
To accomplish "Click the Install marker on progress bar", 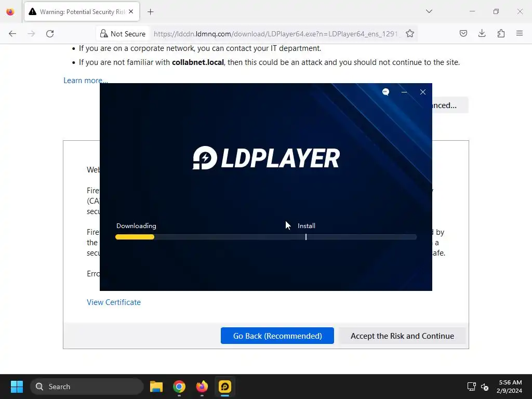I will pyautogui.click(x=305, y=237).
